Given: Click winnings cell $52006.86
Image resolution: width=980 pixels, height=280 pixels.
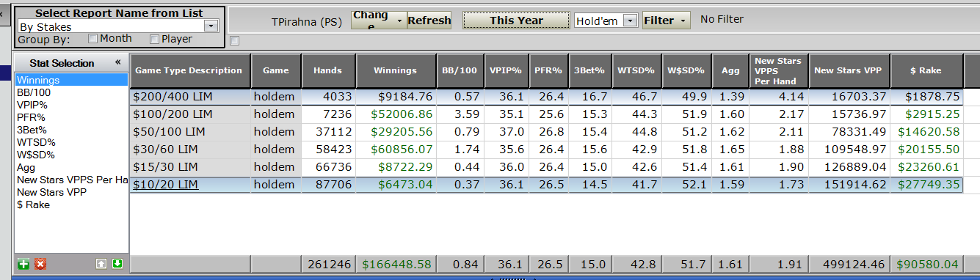Looking at the screenshot, I should 396,114.
